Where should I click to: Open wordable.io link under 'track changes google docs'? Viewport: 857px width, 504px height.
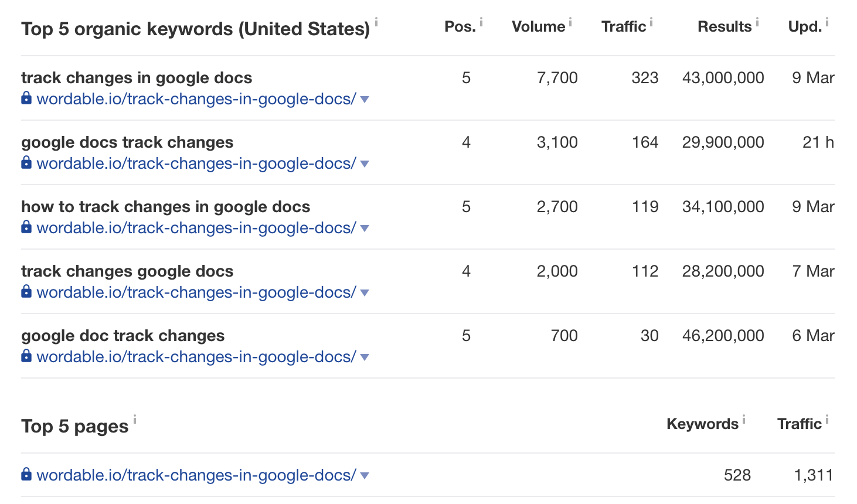[196, 292]
